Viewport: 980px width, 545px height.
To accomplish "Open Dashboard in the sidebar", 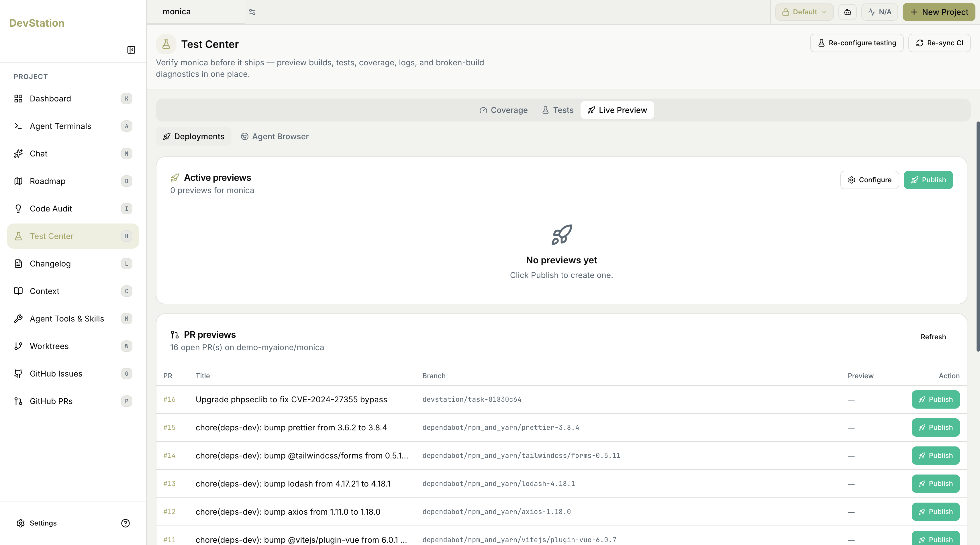I will click(73, 99).
